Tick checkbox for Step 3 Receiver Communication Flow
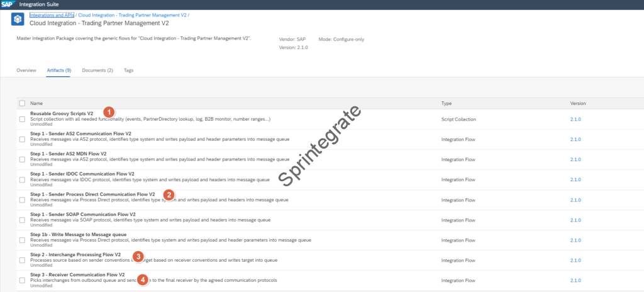This screenshot has height=292, width=644. [23, 280]
